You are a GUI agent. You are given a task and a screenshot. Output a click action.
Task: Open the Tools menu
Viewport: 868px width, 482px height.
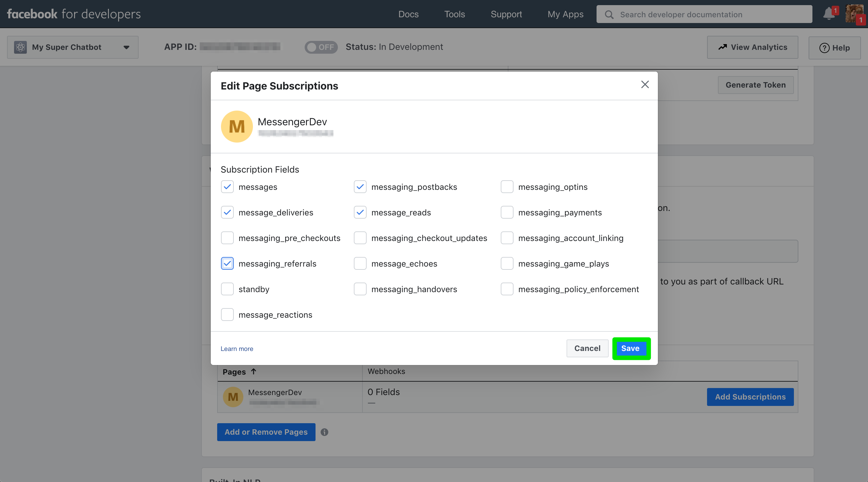pyautogui.click(x=454, y=14)
